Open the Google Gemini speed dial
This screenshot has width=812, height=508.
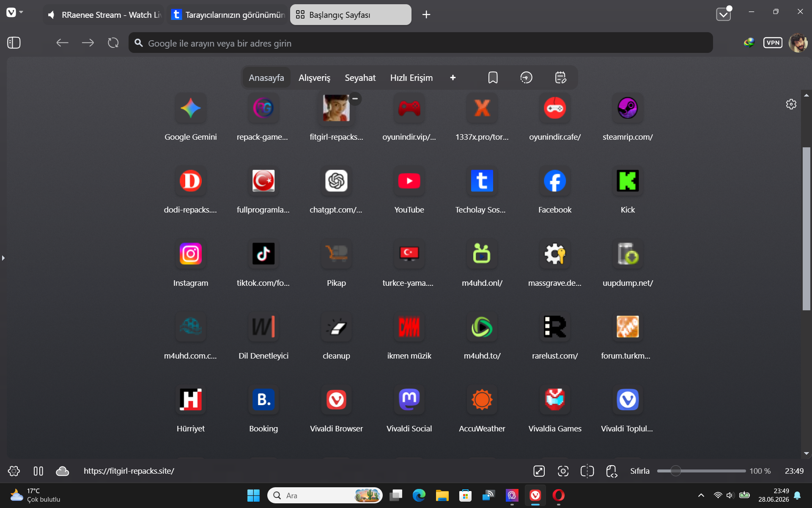coord(190,108)
